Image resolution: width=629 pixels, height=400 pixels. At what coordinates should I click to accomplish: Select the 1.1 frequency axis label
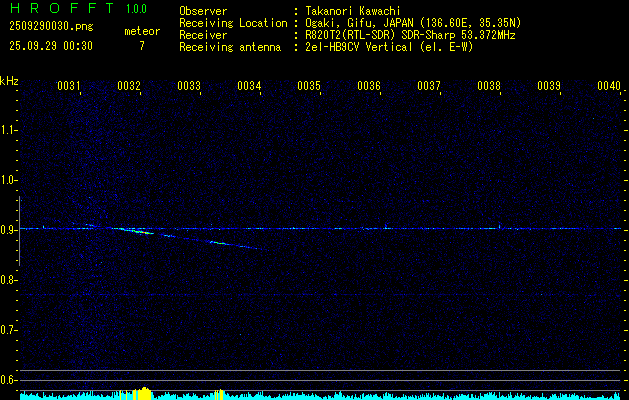[9, 129]
